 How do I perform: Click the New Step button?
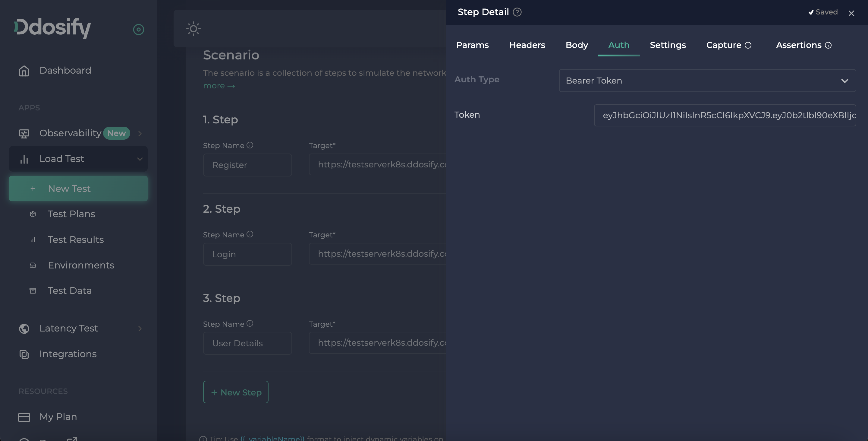[x=235, y=392]
